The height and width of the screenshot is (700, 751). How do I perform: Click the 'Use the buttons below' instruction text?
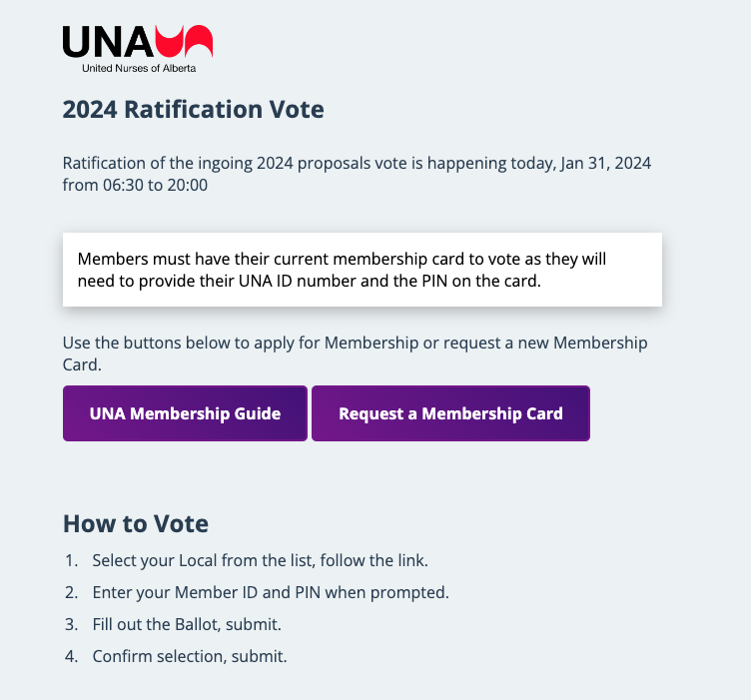[x=355, y=343]
